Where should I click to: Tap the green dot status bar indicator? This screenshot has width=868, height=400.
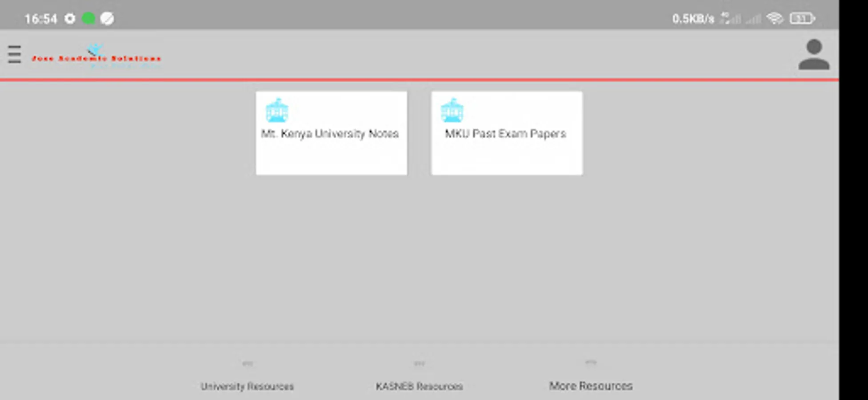pos(88,19)
